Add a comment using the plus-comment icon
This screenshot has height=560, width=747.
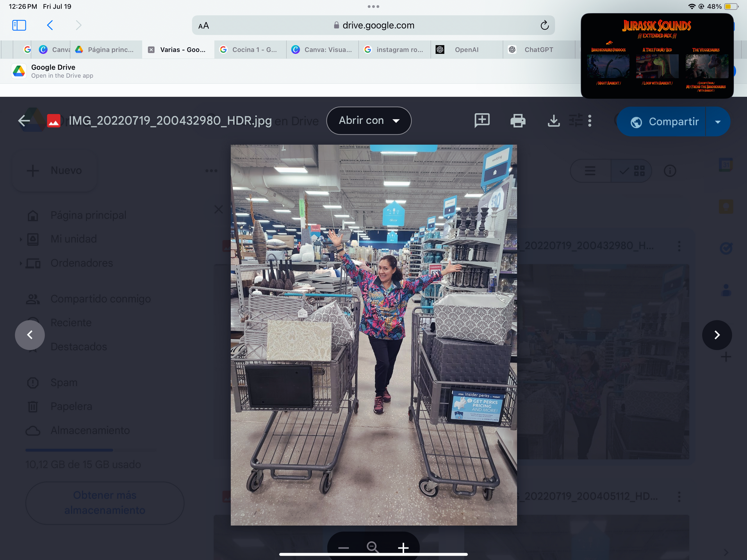pyautogui.click(x=482, y=120)
